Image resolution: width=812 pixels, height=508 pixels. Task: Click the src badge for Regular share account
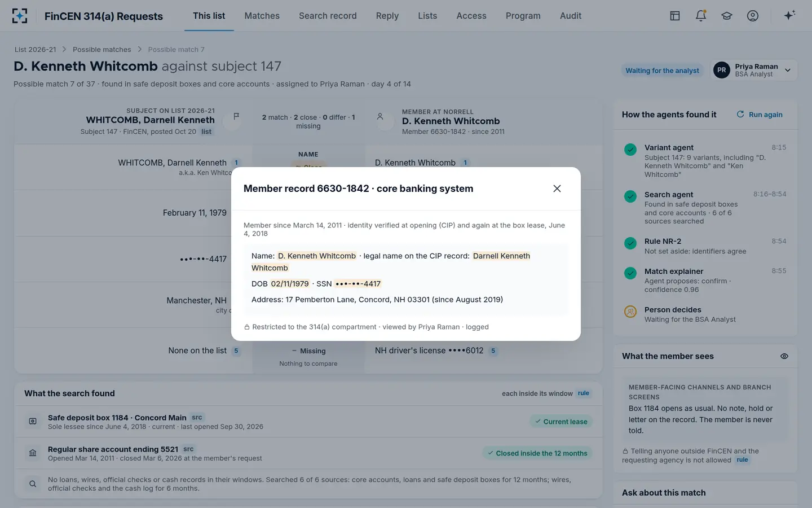point(188,449)
